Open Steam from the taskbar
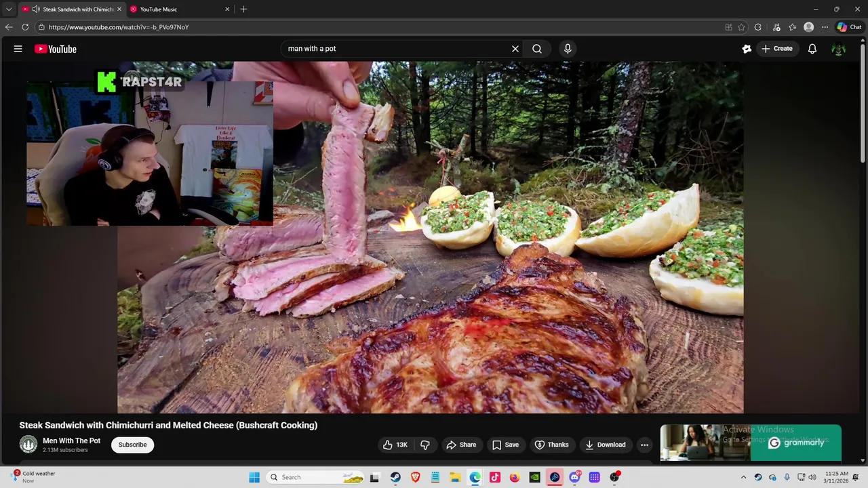Viewport: 868px width, 488px height. [x=395, y=477]
